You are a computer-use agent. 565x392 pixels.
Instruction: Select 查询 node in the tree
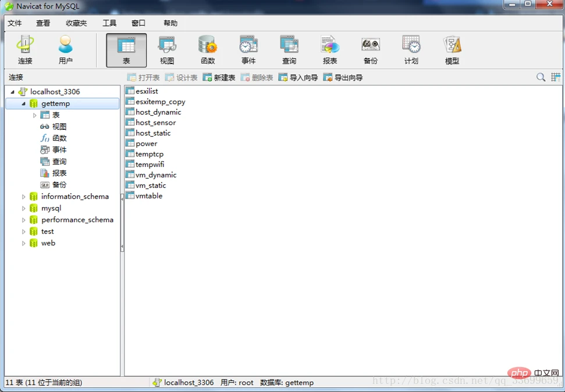click(54, 162)
